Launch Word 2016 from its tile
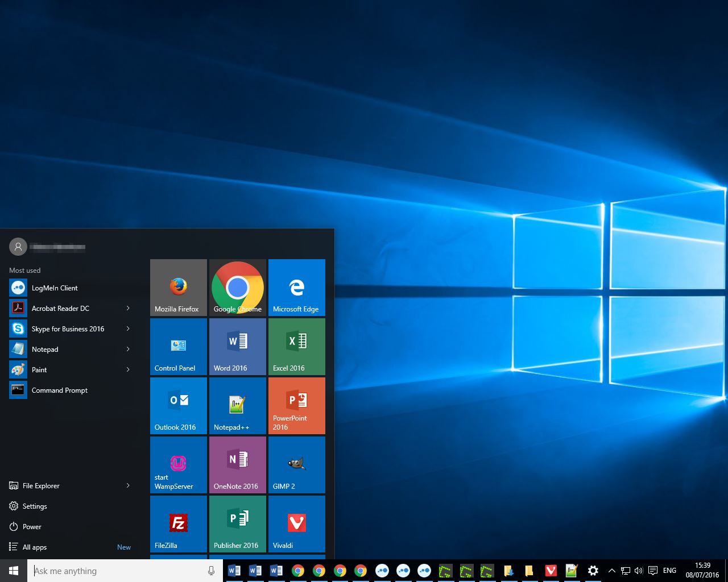This screenshot has width=728, height=582. pyautogui.click(x=238, y=347)
